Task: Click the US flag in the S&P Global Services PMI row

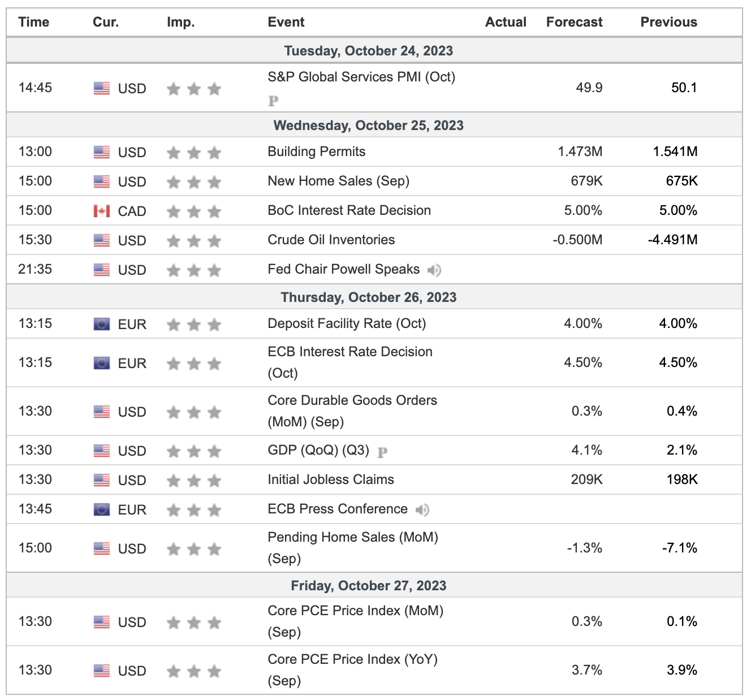Action: 102,89
